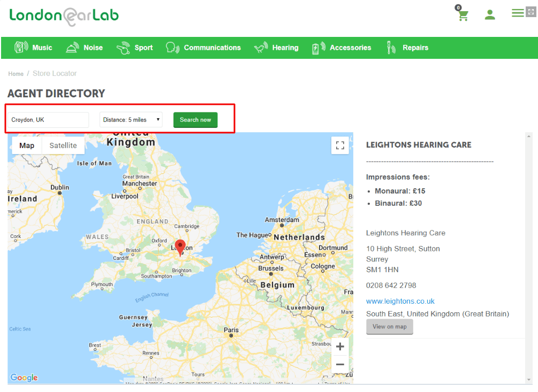Viewport: 538px width, 392px height.
Task: Click the LEIGHTONS HEARING CARE heading
Action: click(419, 145)
